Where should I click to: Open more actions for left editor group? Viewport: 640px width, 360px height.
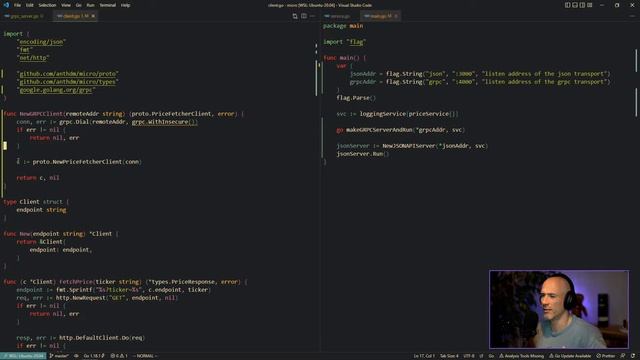click(x=313, y=16)
